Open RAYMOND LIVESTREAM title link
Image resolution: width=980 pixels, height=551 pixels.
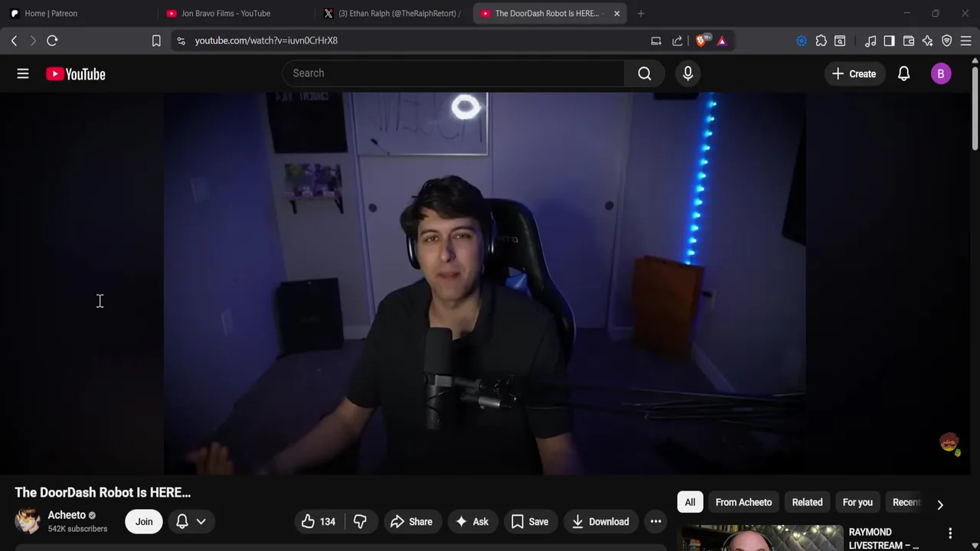coord(884,539)
